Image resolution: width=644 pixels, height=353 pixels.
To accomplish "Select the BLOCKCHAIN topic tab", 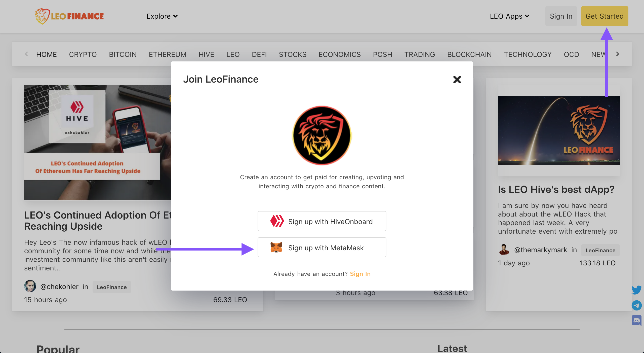I will pyautogui.click(x=469, y=54).
